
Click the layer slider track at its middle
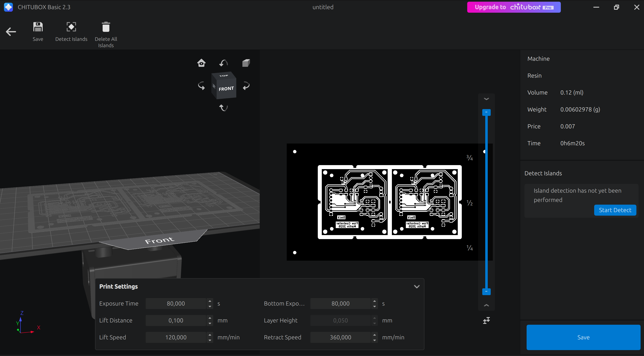[x=486, y=202]
